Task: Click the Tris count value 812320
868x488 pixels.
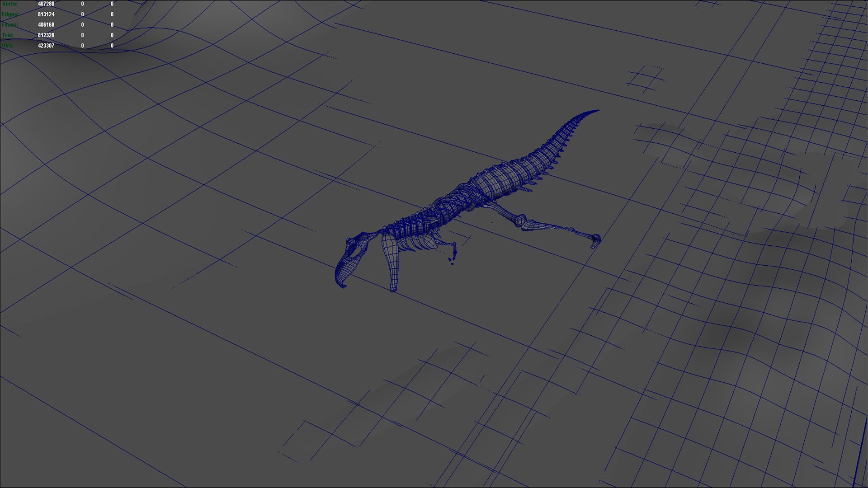Action: (46, 35)
